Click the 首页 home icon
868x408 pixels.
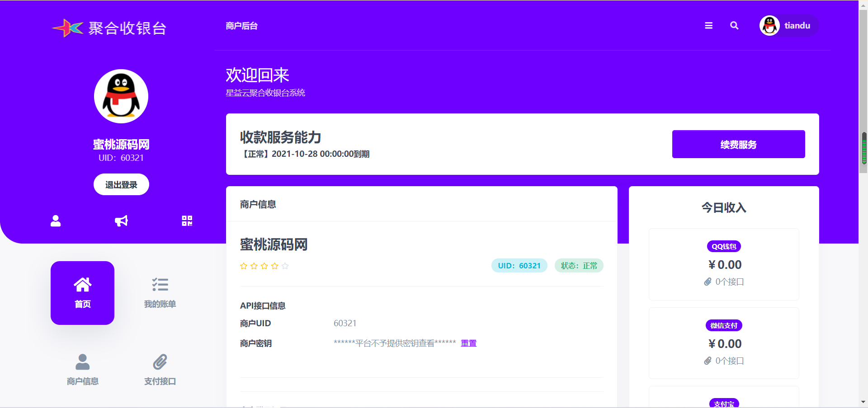click(x=82, y=285)
